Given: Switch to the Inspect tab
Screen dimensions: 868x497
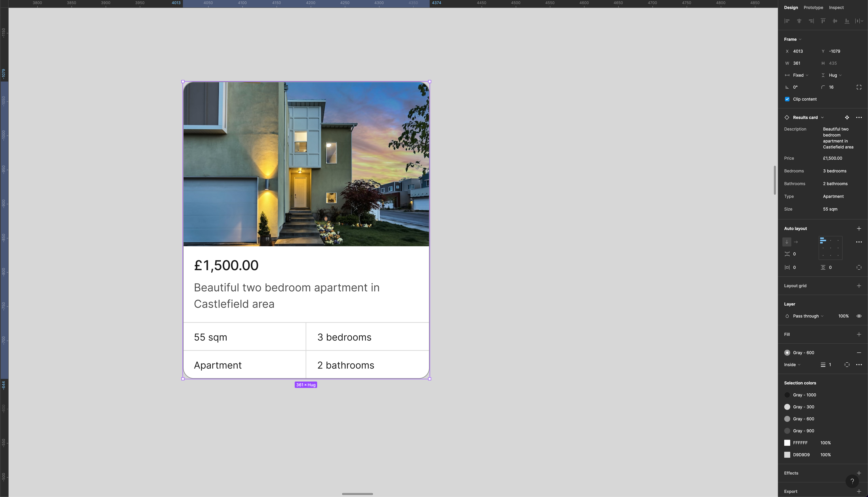Looking at the screenshot, I should (x=836, y=7).
